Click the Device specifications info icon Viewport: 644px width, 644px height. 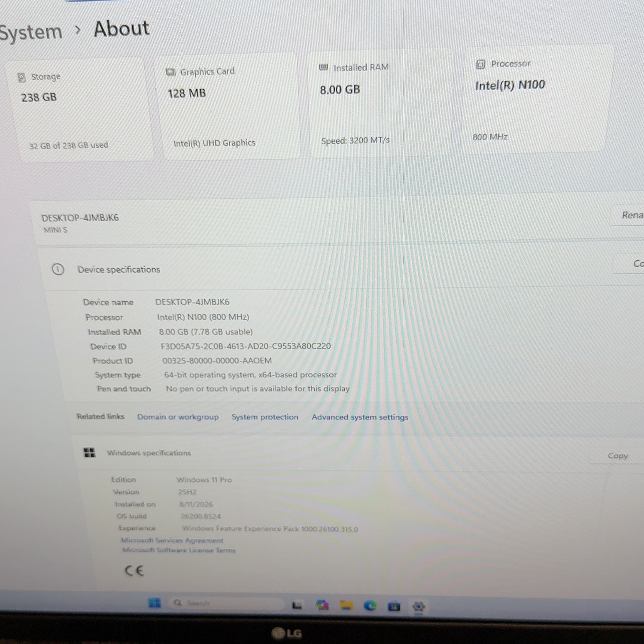point(58,269)
